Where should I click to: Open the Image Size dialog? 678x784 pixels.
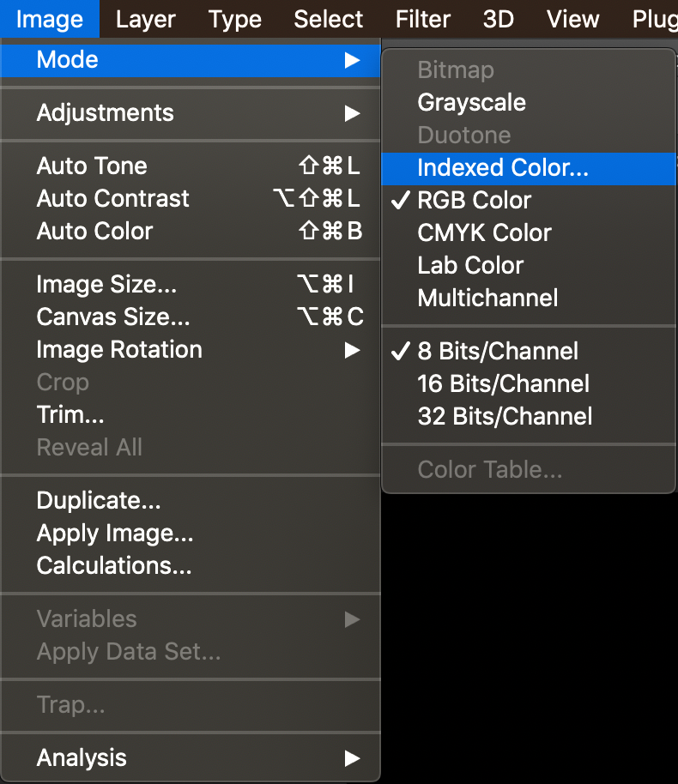191,285
